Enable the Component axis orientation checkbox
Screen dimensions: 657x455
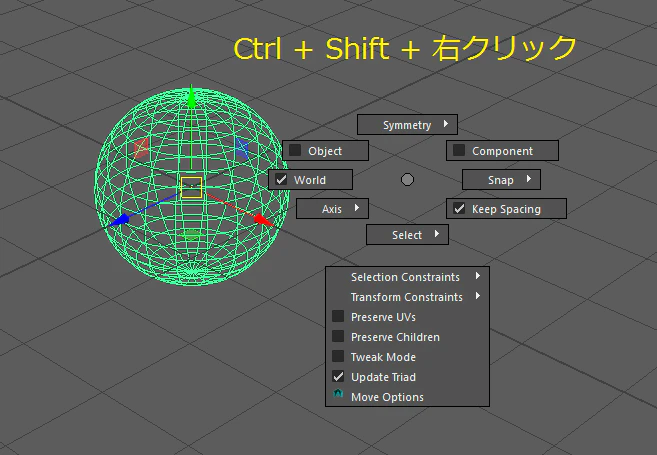point(459,150)
